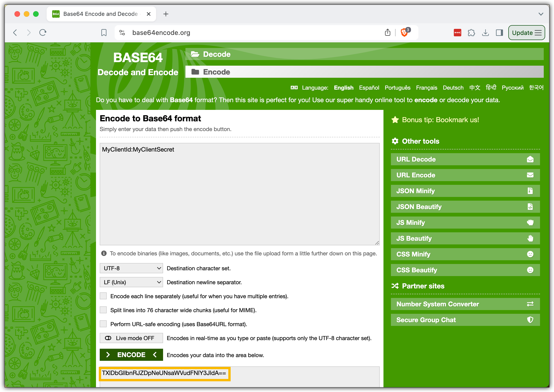The image size is (554, 392).
Task: Open the JS Minify tool
Action: pos(465,222)
